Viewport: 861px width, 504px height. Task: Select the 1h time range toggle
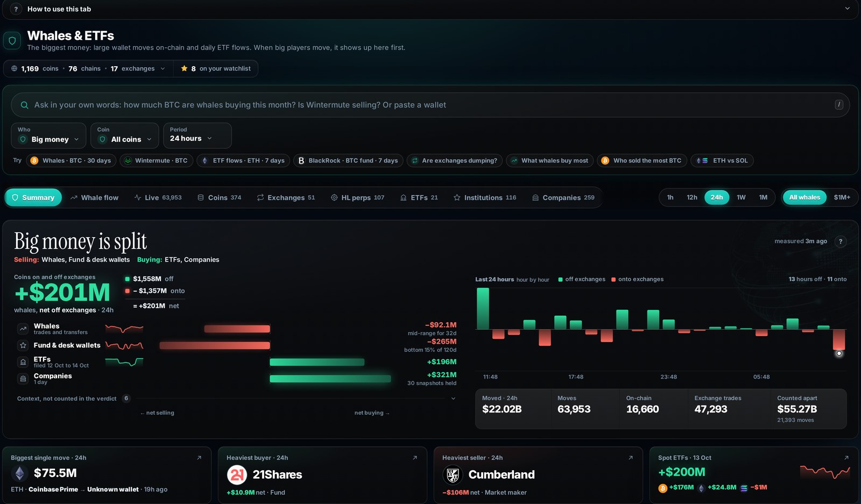coord(670,197)
